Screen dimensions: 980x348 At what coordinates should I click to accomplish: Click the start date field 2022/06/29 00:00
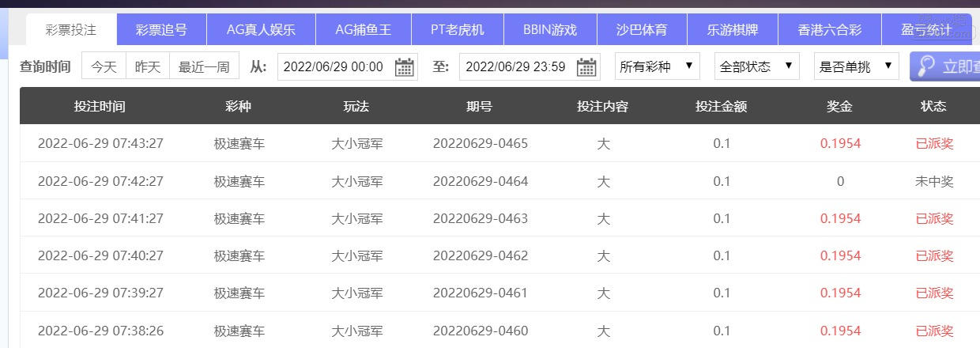(x=347, y=67)
